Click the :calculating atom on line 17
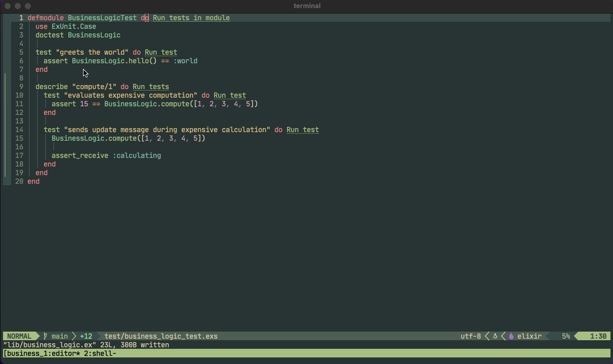Screen dimensions: 613x364 click(x=137, y=155)
